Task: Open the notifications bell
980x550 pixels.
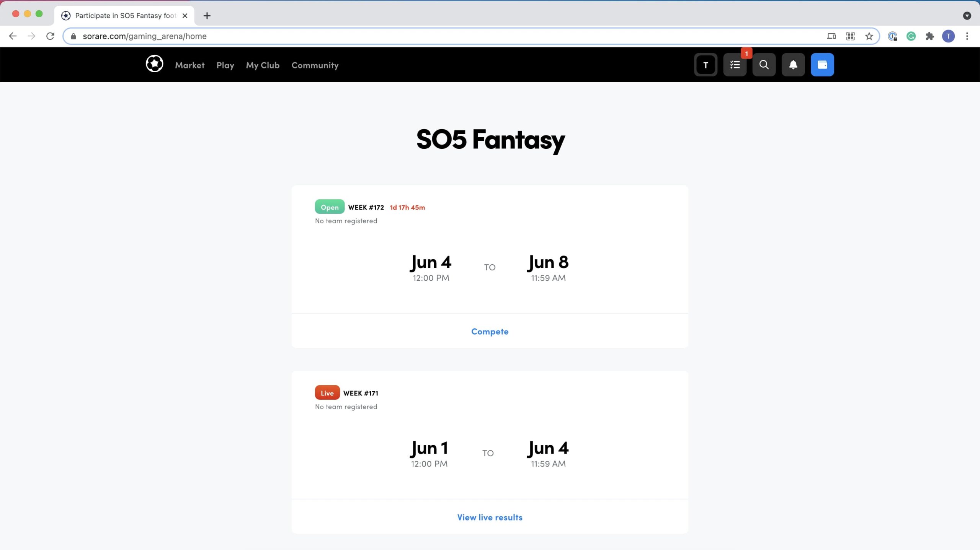Action: click(793, 65)
